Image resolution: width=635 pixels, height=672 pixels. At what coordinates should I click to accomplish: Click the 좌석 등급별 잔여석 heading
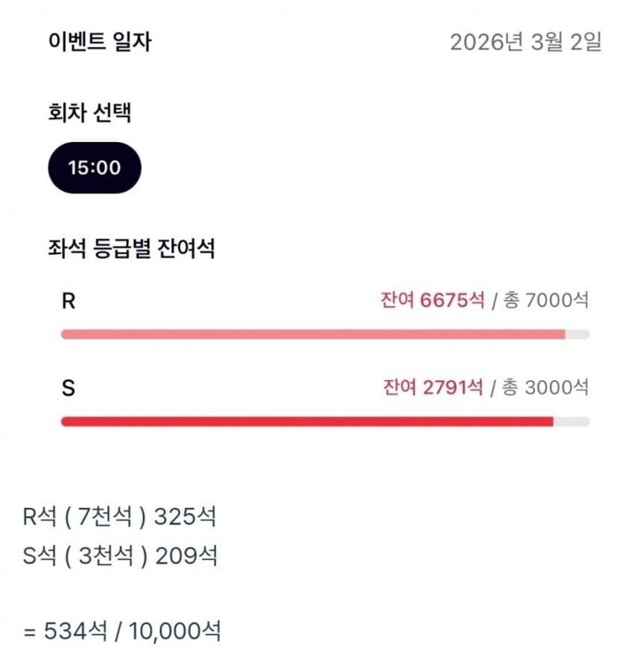[x=131, y=248]
